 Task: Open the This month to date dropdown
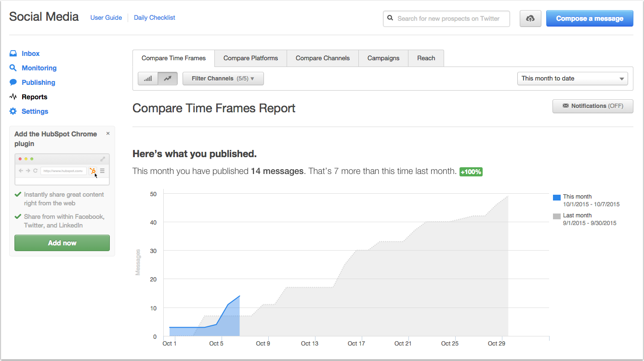573,79
